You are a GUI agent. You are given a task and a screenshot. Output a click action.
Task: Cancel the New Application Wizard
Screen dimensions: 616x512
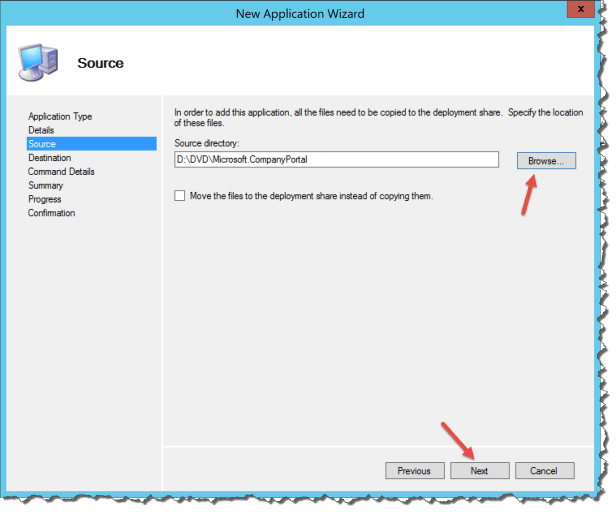click(544, 470)
